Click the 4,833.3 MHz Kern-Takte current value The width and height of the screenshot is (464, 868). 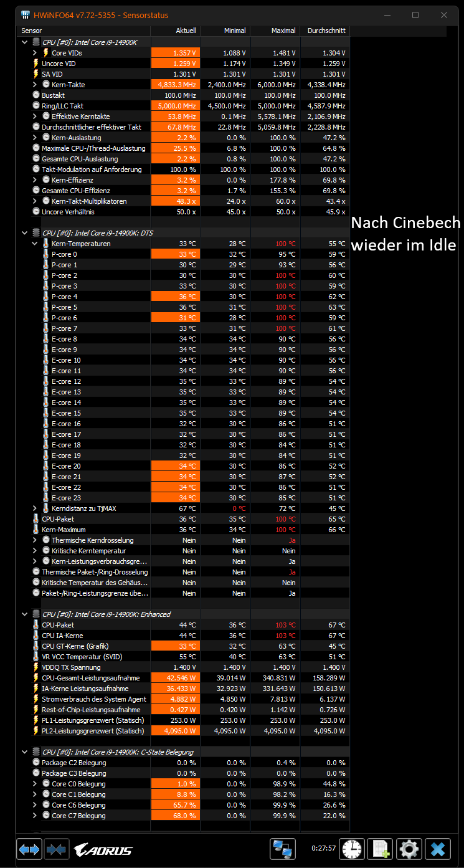[176, 85]
